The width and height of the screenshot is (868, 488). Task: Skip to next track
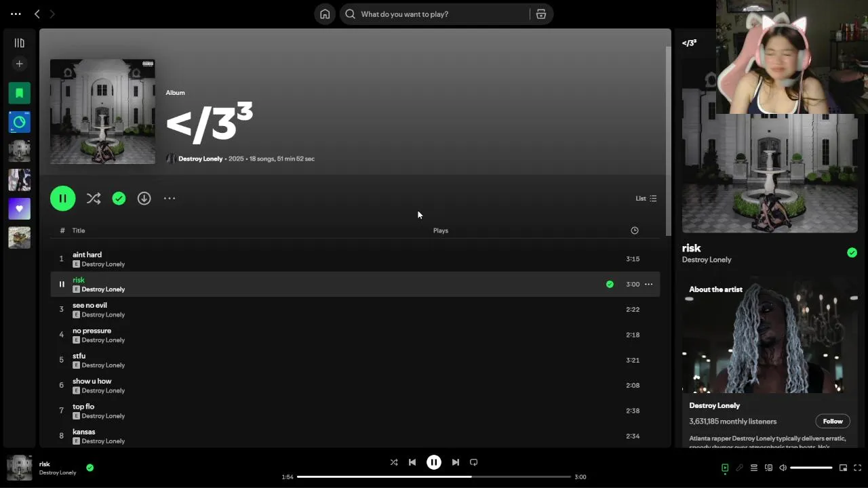pyautogui.click(x=456, y=462)
